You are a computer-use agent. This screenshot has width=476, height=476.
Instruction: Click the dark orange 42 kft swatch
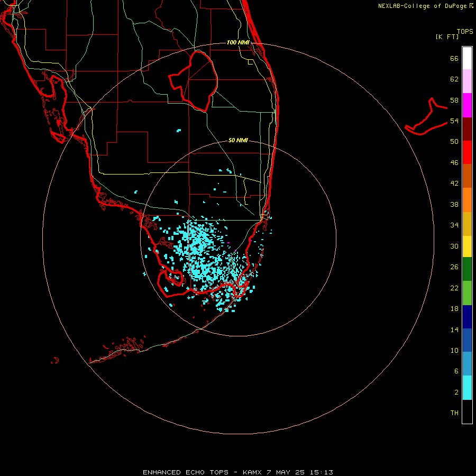pos(467,176)
